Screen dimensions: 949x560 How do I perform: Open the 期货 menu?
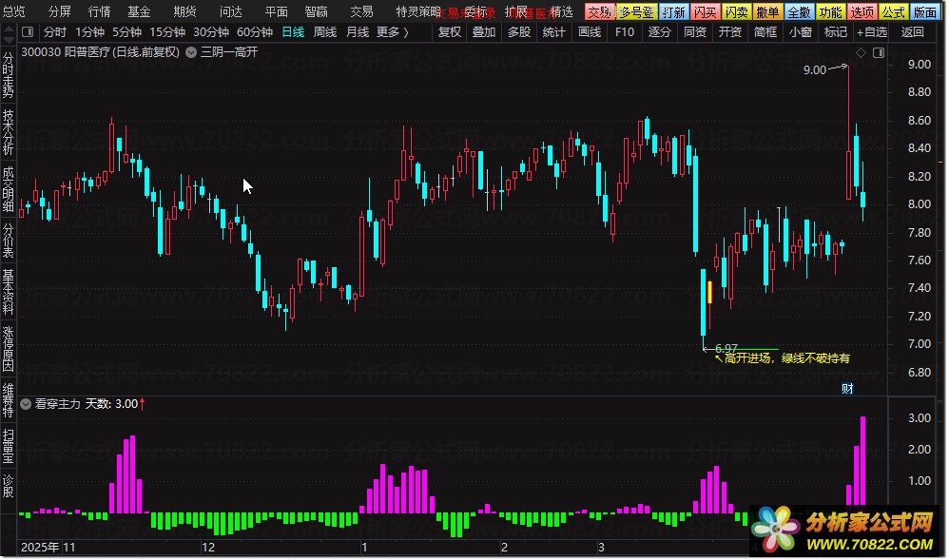[184, 11]
